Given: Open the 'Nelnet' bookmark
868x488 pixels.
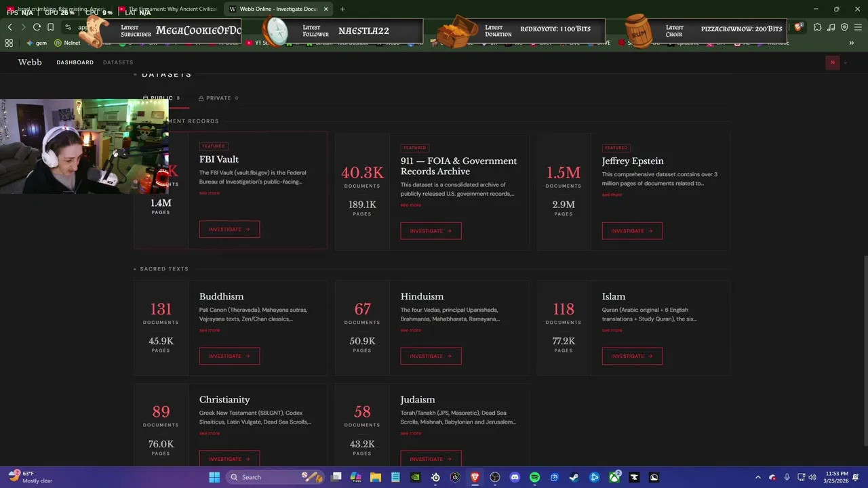Looking at the screenshot, I should pos(67,43).
